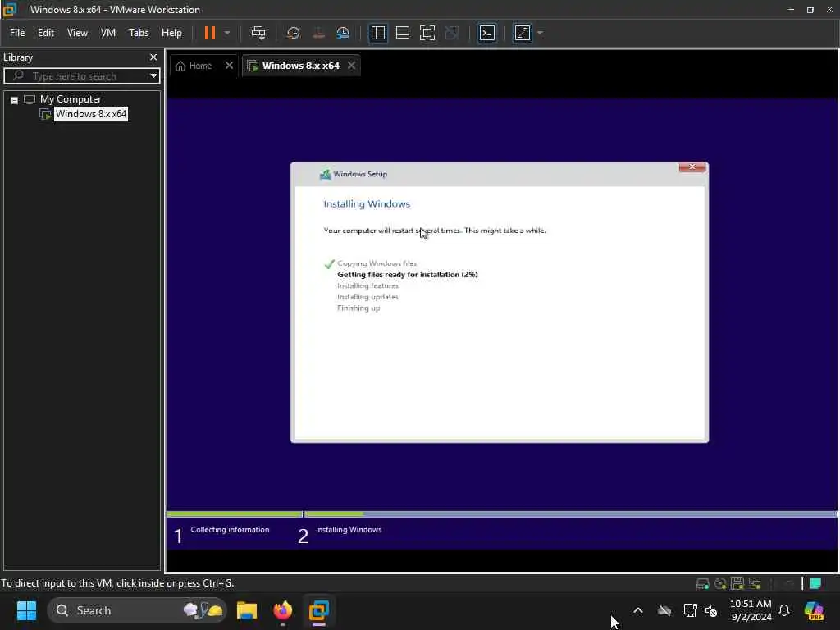The image size is (840, 630).
Task: Open the View menu
Action: (x=77, y=33)
